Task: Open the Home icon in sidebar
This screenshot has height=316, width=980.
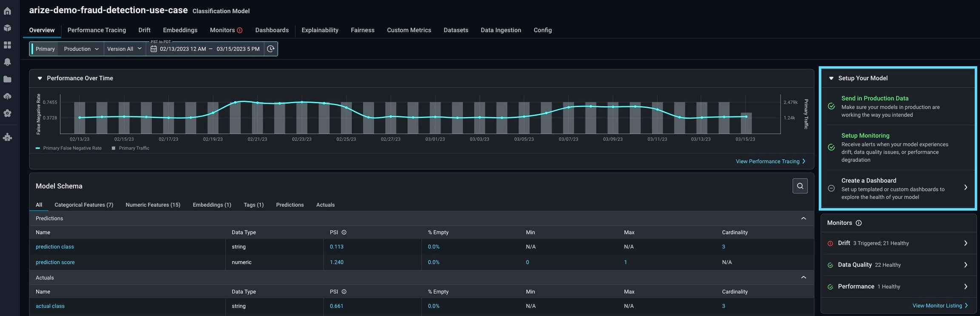Action: pyautogui.click(x=7, y=11)
